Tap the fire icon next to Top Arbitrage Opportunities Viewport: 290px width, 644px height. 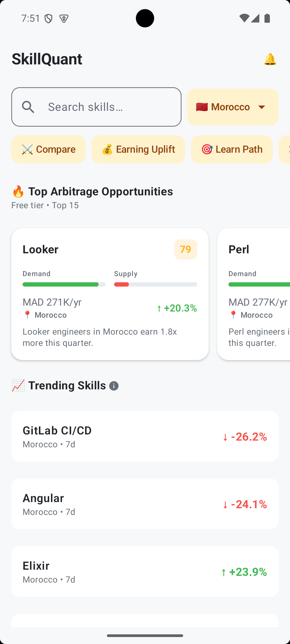[x=18, y=191]
